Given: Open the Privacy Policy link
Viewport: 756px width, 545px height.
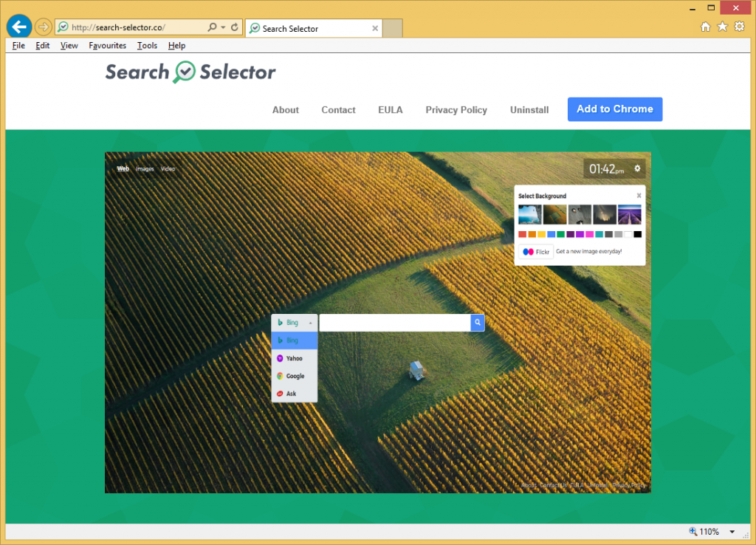Looking at the screenshot, I should tap(456, 110).
